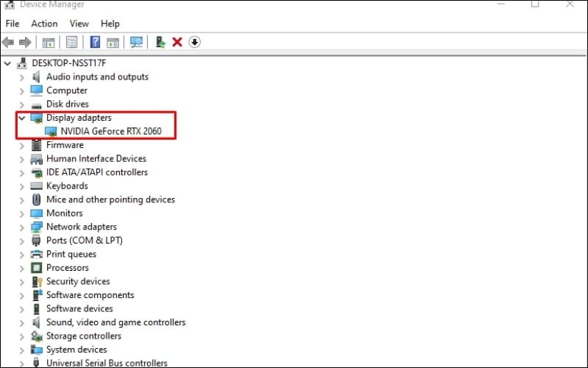Select IDE ATA/ATAPI controllers label
Image resolution: width=588 pixels, height=368 pixels.
tap(97, 172)
